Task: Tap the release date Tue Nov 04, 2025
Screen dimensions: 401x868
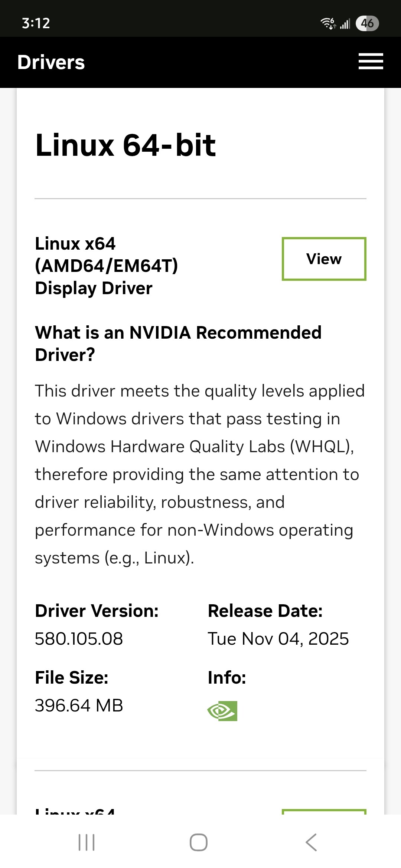Action: click(278, 639)
